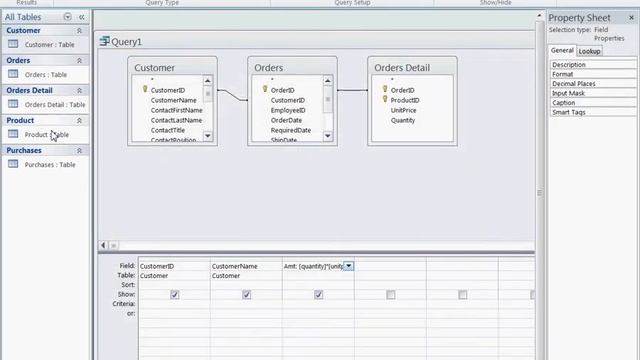
Task: Click the Description property field
Action: pos(593,64)
